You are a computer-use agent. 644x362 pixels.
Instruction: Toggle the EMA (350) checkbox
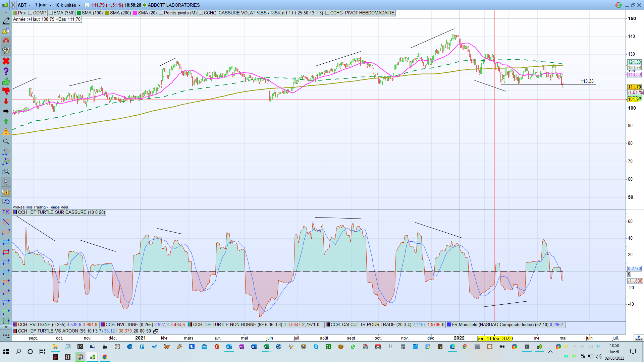click(51, 13)
